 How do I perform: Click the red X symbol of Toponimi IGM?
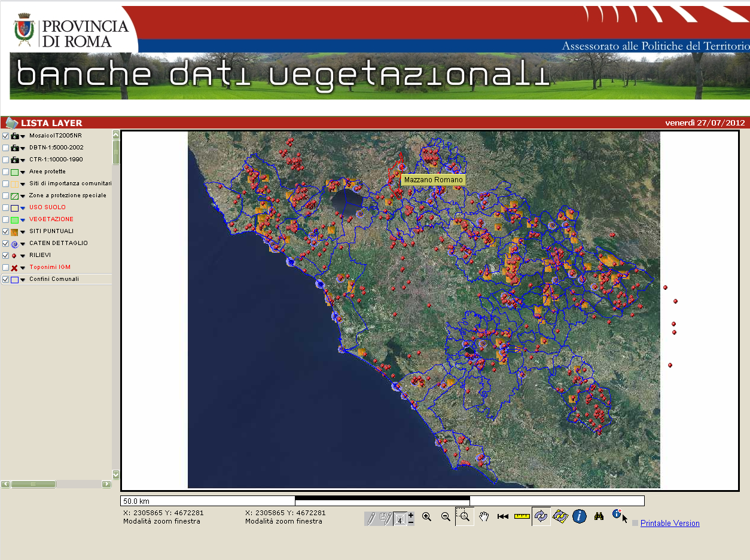(x=15, y=268)
